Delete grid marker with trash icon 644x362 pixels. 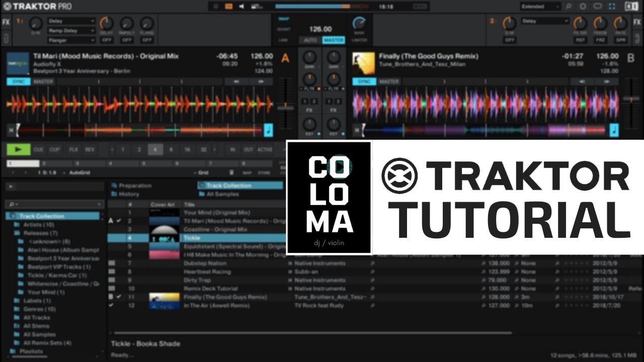click(231, 172)
